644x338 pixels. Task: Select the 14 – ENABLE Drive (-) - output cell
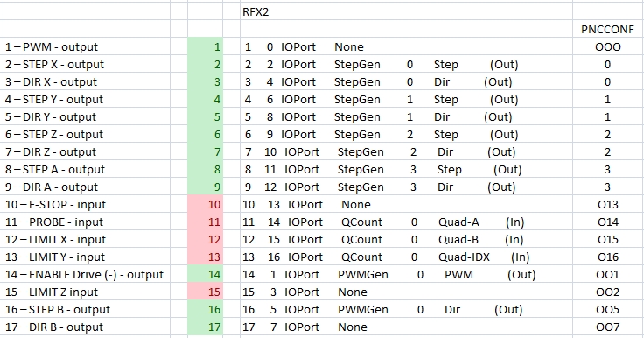tap(87, 275)
